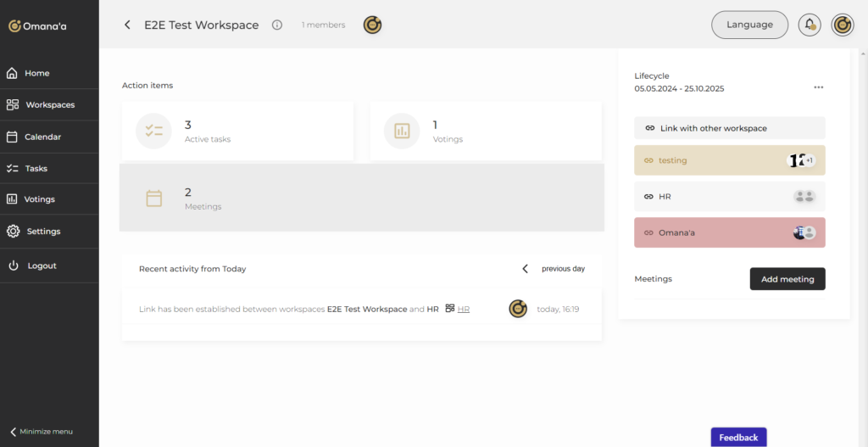The width and height of the screenshot is (868, 447).
Task: Go to previous day activity arrow
Action: point(525,269)
